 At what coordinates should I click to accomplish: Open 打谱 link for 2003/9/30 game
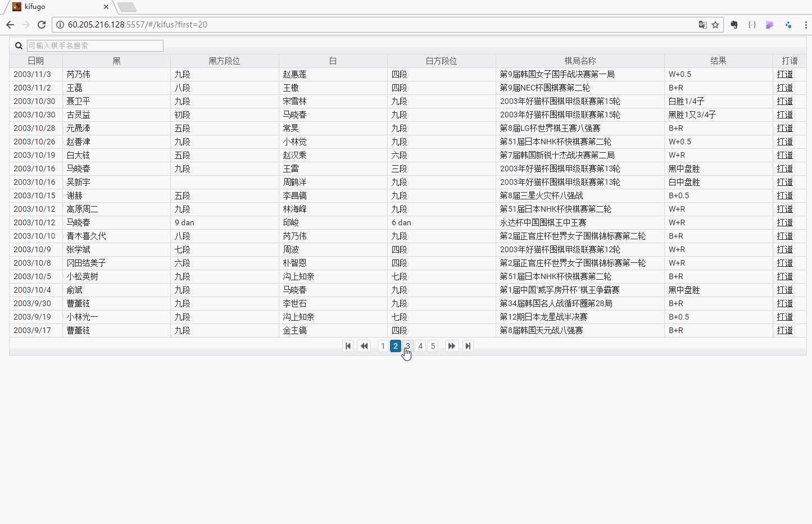point(785,303)
